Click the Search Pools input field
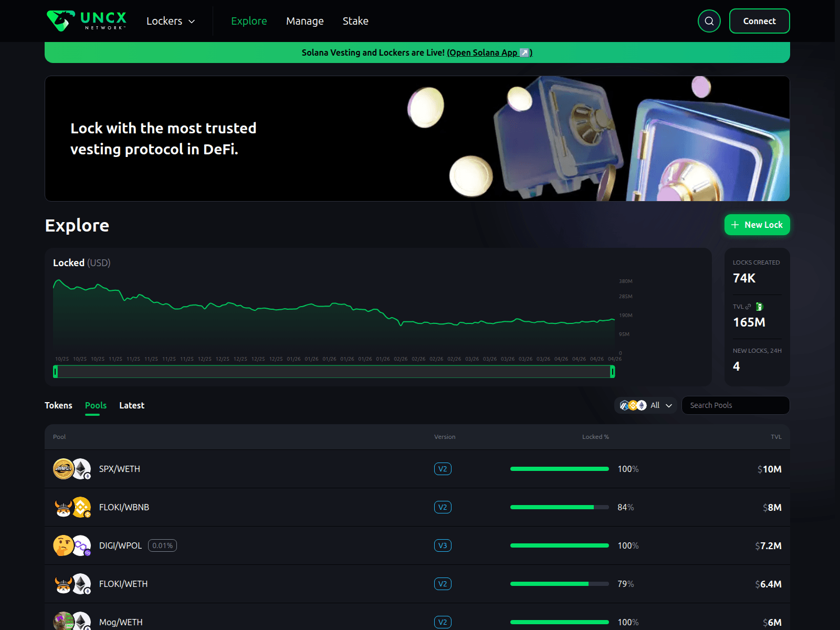Screen dimensions: 840x630 click(736, 405)
